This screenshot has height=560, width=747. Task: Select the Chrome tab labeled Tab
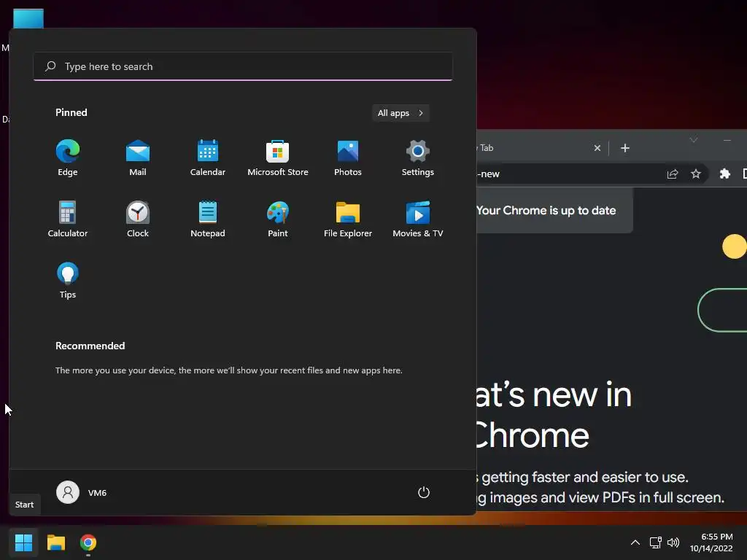click(533, 148)
